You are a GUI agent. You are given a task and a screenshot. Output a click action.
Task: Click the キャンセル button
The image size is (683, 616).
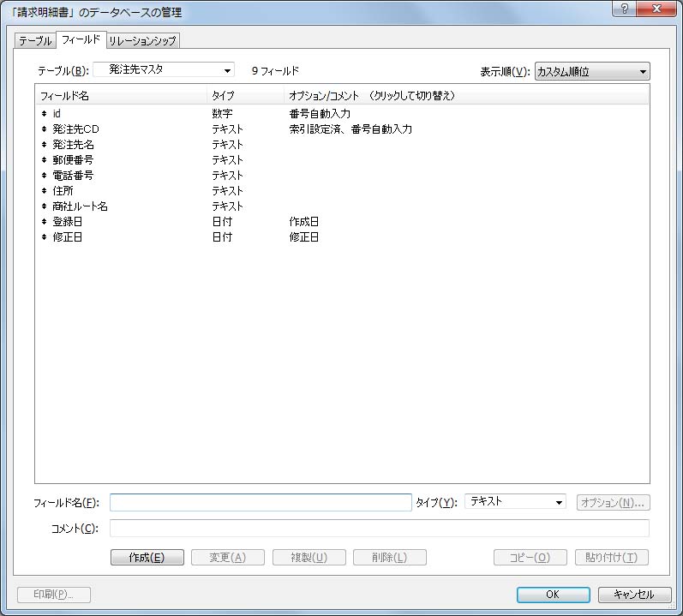(634, 595)
